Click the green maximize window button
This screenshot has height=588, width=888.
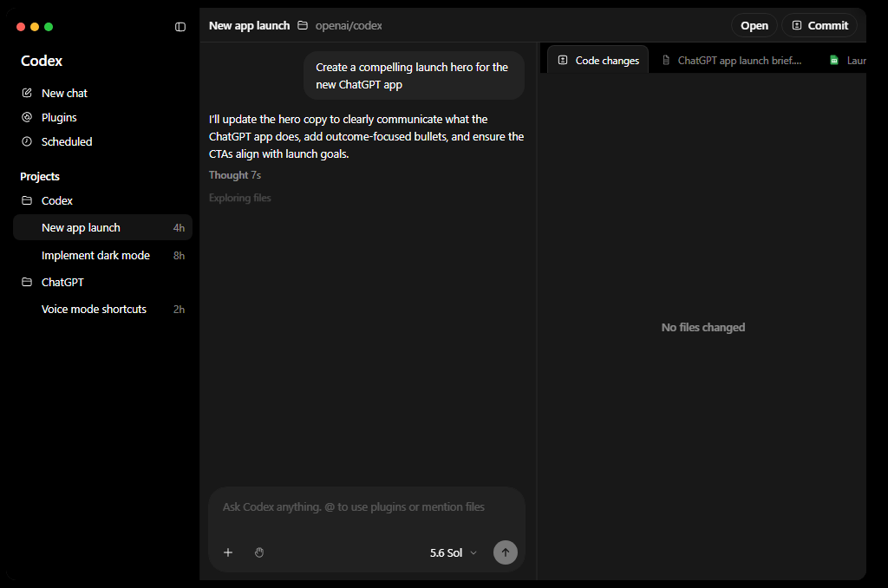click(49, 27)
